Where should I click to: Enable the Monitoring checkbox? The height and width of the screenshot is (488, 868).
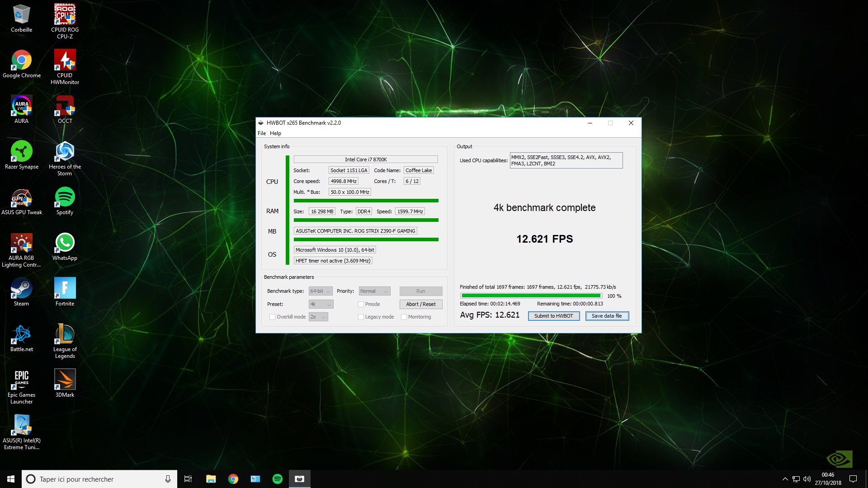pos(404,317)
